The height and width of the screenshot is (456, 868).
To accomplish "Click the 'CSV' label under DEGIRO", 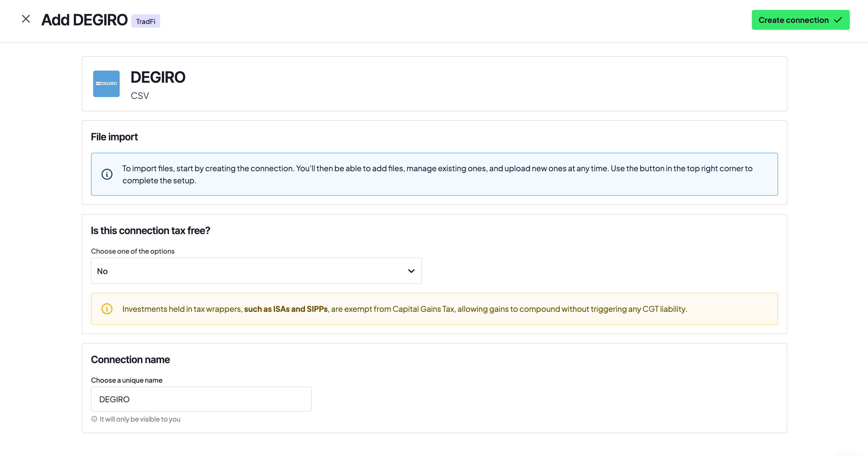I will [x=140, y=96].
